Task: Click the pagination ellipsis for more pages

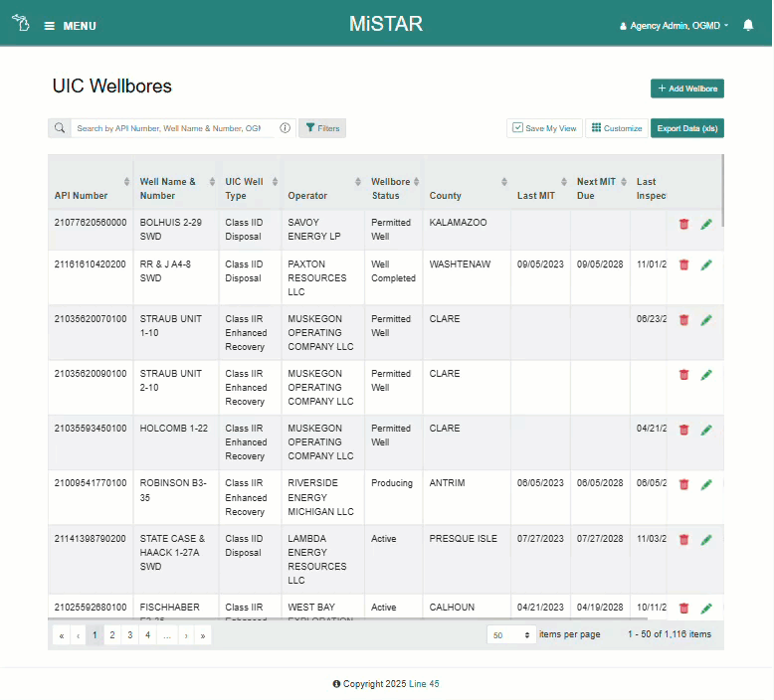Action: point(167,635)
